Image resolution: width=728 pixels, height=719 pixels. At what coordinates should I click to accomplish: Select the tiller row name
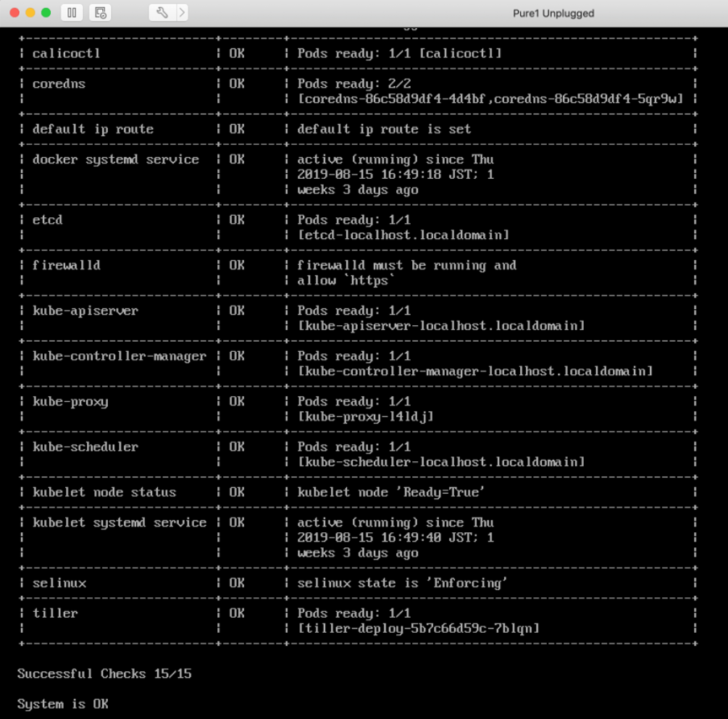point(55,613)
